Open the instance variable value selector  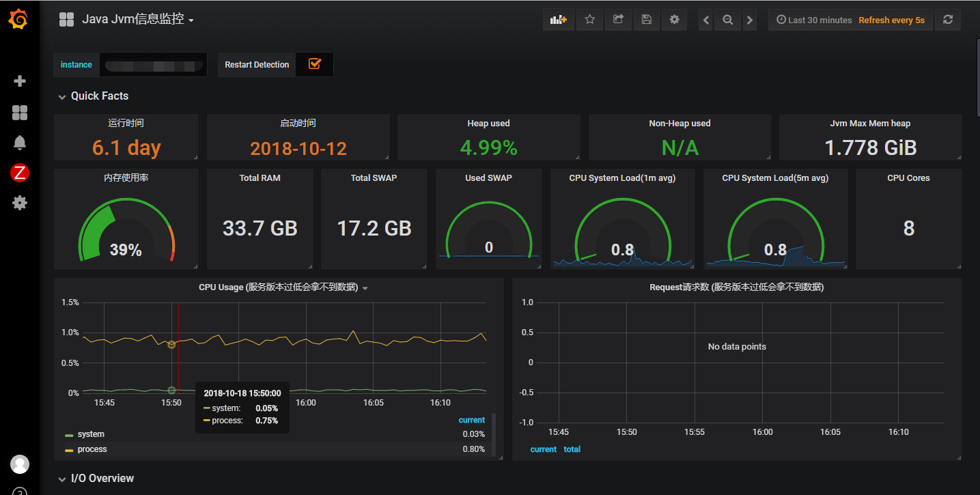pos(153,65)
